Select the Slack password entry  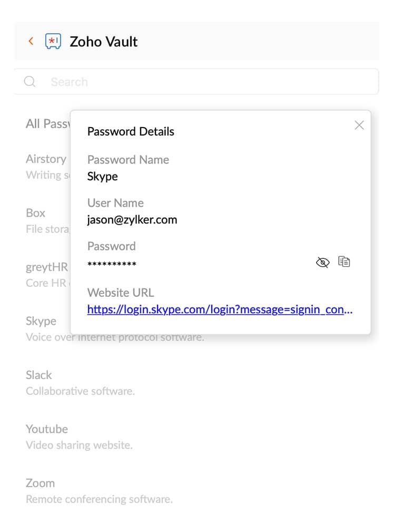38,375
